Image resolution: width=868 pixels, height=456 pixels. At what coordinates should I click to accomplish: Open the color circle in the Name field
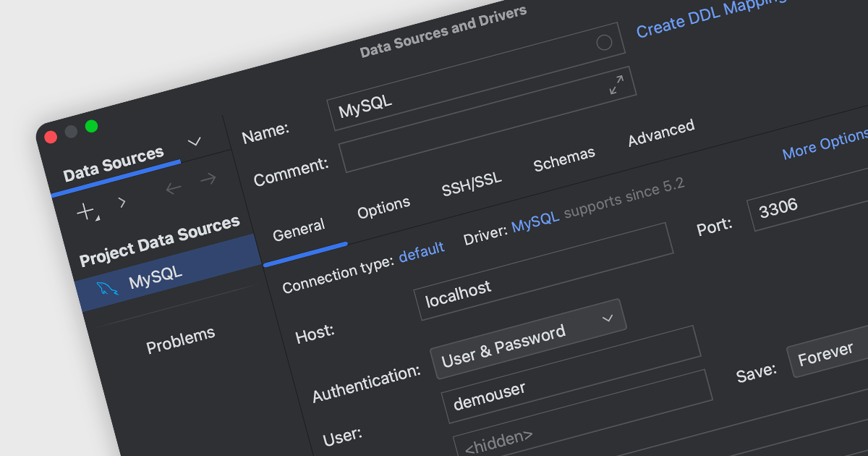pos(604,43)
